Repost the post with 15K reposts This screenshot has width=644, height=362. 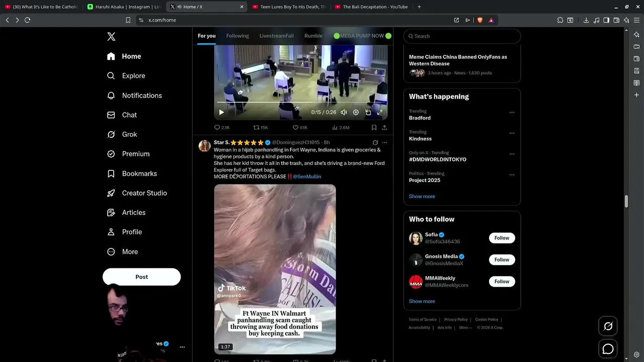point(261,128)
